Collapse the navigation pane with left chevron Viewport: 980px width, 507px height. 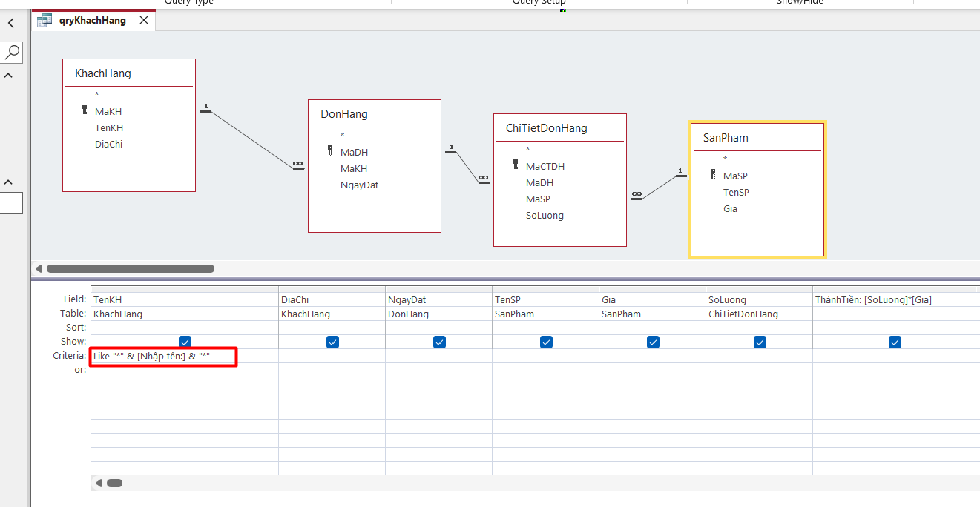(10, 24)
